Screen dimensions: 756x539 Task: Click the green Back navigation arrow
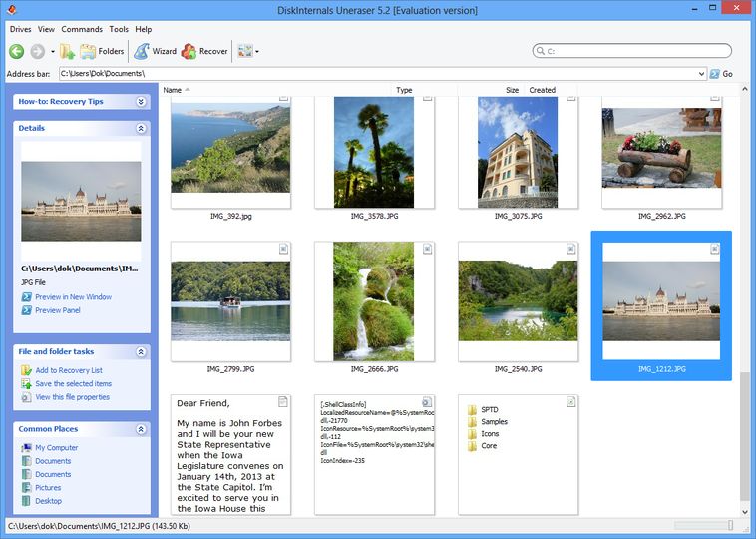pos(17,51)
